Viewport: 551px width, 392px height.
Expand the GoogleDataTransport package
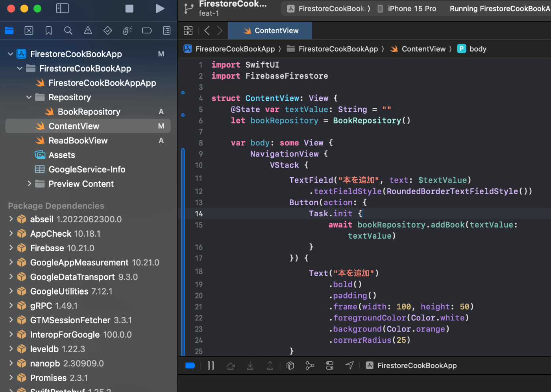tap(11, 277)
